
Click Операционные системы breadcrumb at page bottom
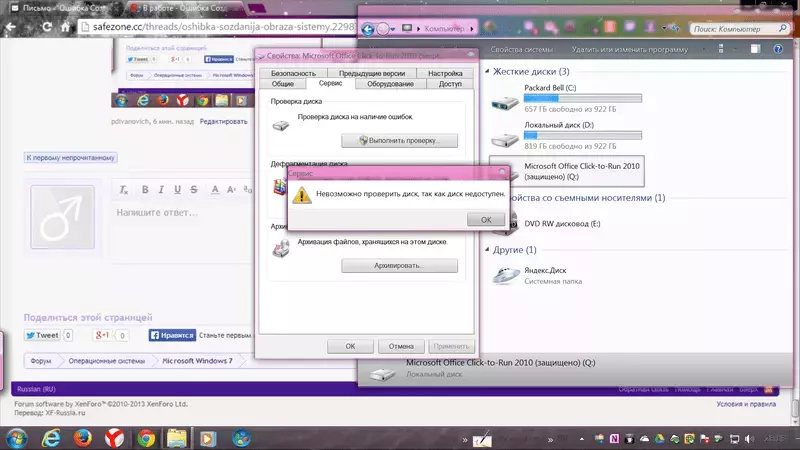coord(107,361)
